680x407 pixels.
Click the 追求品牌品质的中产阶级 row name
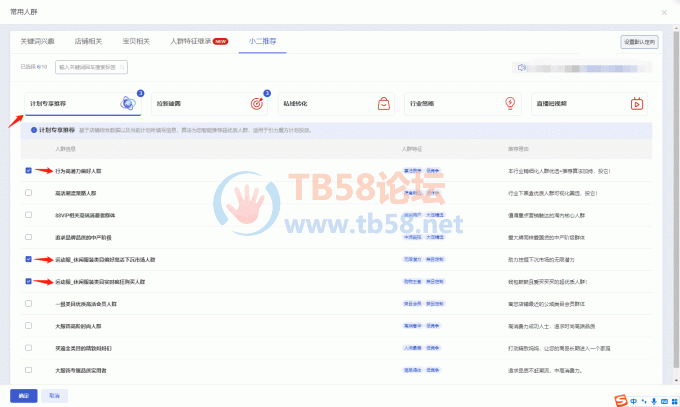pos(83,237)
